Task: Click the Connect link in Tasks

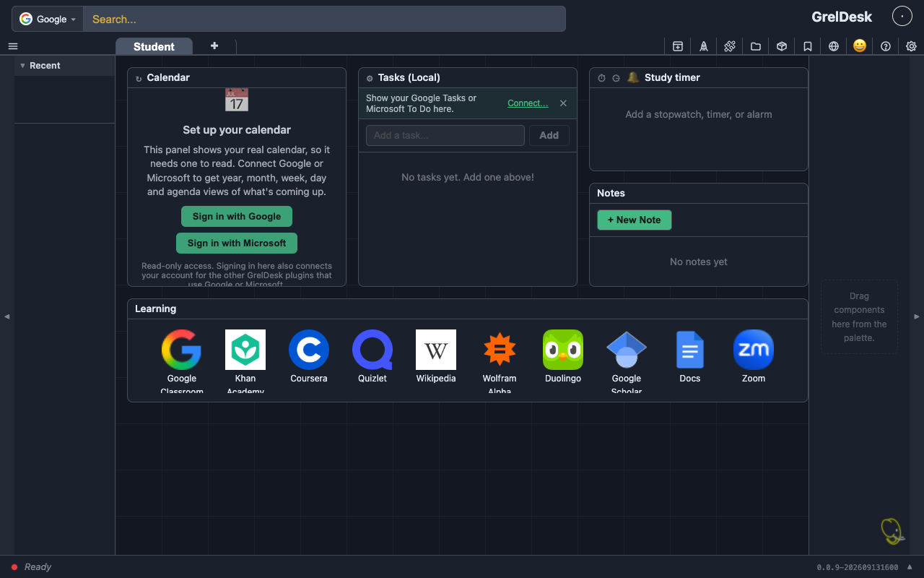Action: point(528,103)
